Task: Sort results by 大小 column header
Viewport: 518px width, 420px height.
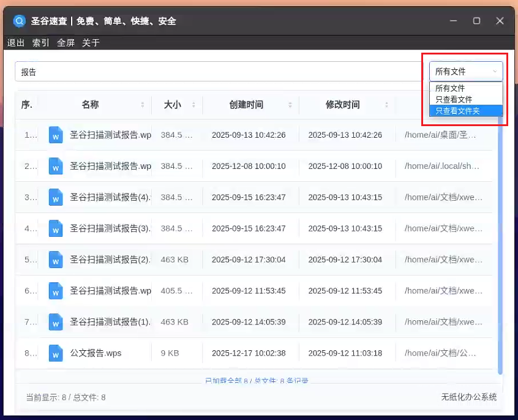Action: 173,105
